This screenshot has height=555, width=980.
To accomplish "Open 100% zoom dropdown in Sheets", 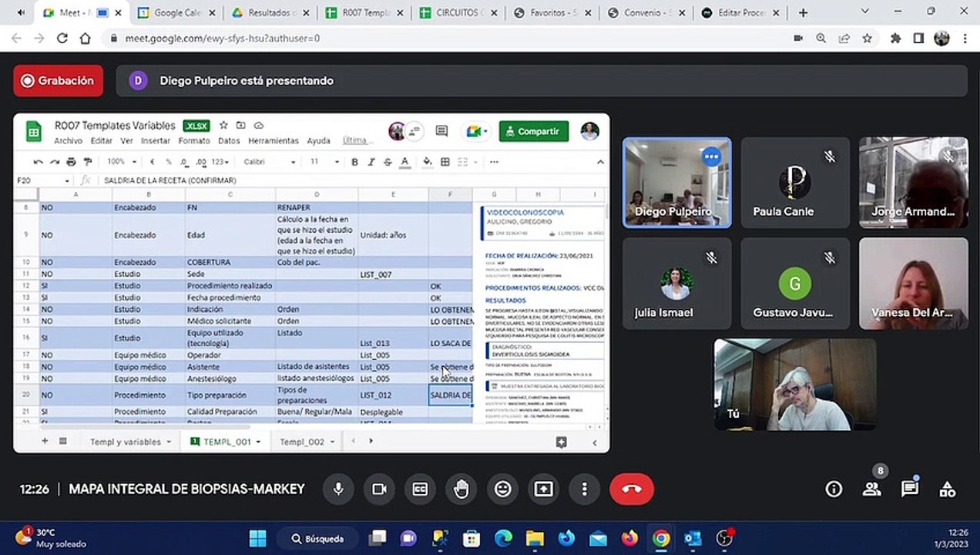I will 122,162.
